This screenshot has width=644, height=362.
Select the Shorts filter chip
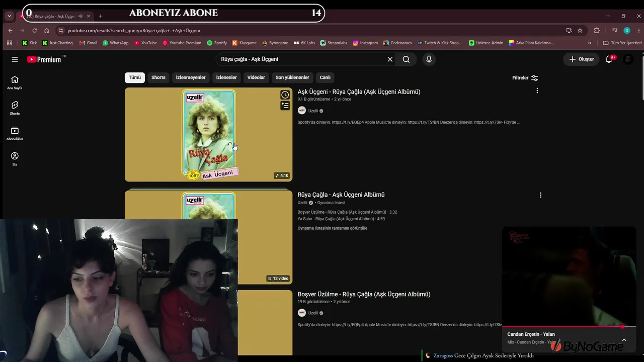click(158, 77)
